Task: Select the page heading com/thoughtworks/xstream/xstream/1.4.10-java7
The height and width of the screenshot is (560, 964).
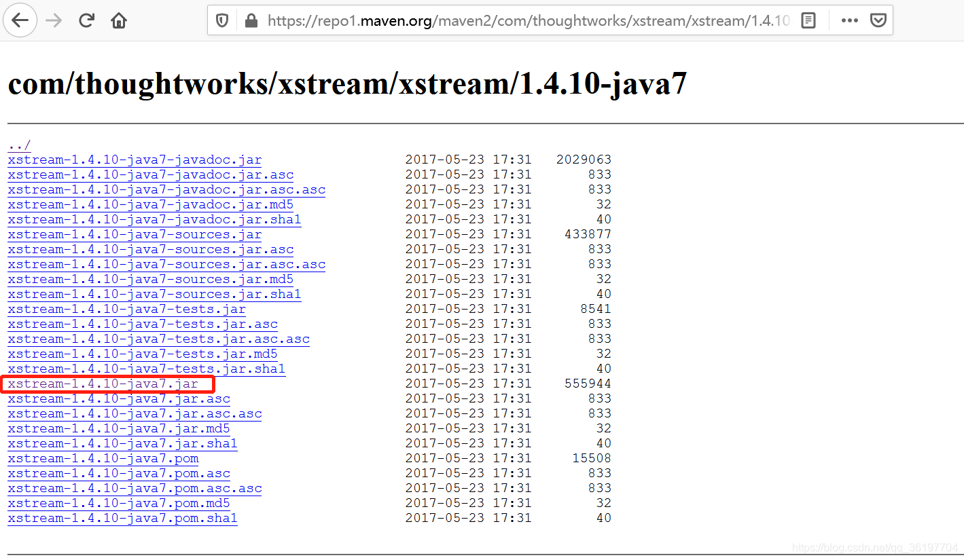Action: (x=347, y=84)
